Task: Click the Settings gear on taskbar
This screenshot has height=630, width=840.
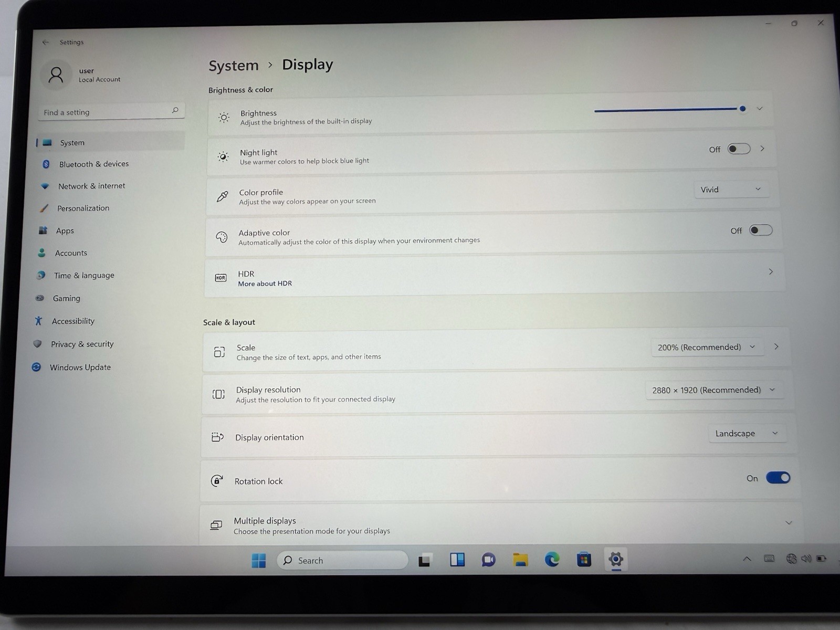Action: (x=616, y=559)
